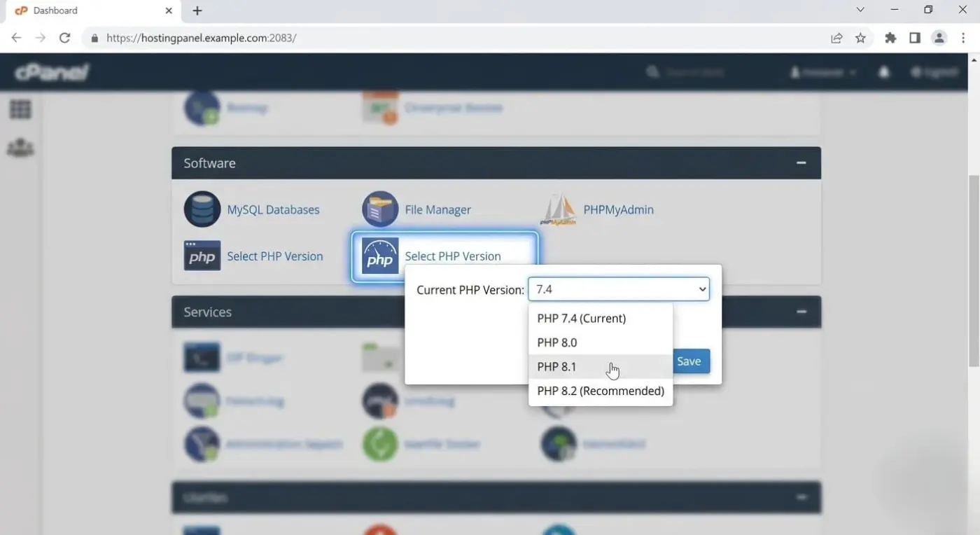Viewport: 980px width, 535px height.
Task: Switch to the Dashboard tab
Action: click(93, 11)
